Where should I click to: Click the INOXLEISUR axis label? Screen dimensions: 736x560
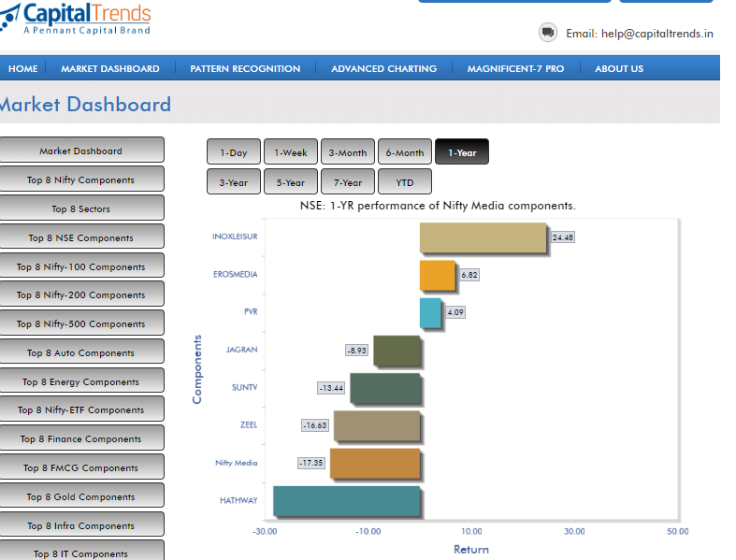[235, 237]
